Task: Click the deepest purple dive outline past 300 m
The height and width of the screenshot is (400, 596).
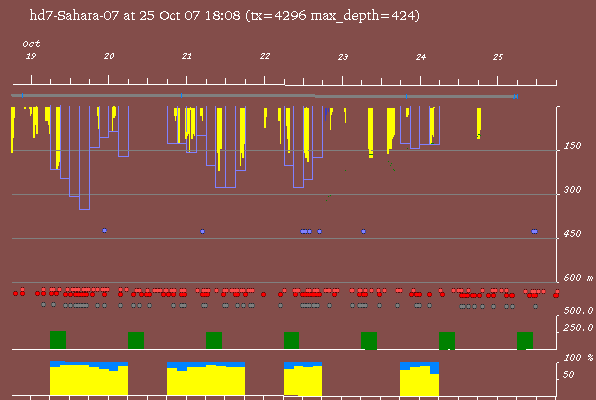Action: point(84,158)
